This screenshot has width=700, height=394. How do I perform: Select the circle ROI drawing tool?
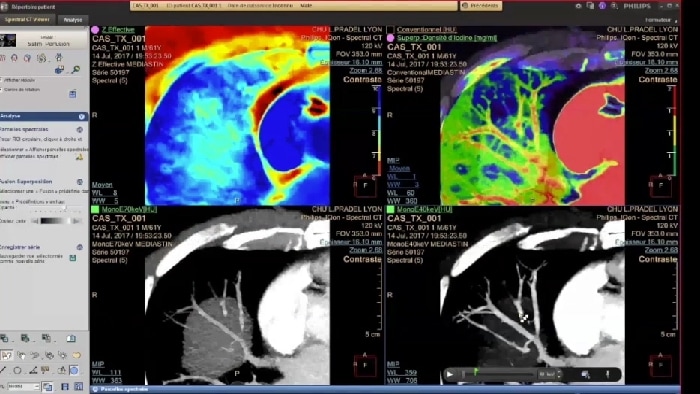(x=17, y=370)
